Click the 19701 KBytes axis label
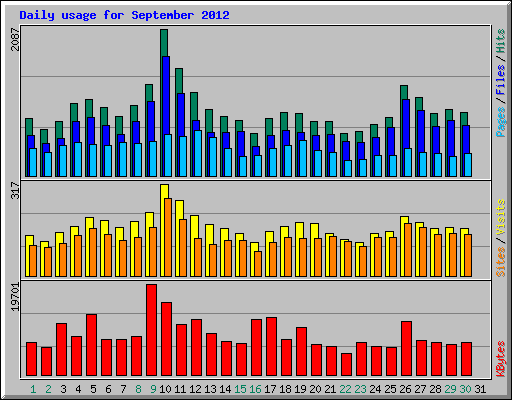Screen dimensions: 512x400 click(x=16, y=297)
